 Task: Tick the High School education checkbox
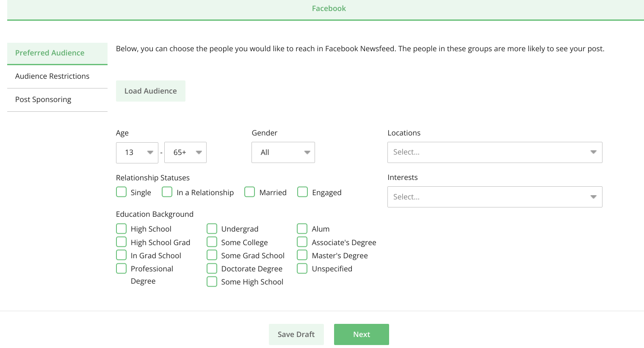[122, 229]
